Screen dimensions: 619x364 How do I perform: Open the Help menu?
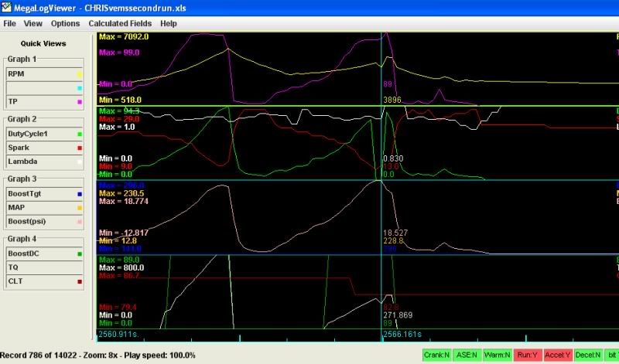point(168,24)
